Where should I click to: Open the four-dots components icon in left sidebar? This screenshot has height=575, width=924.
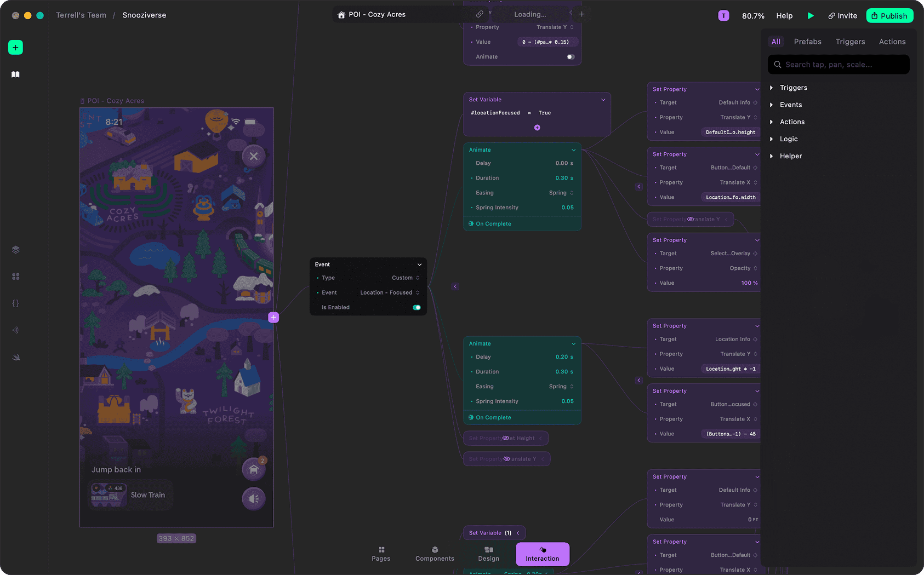(15, 277)
